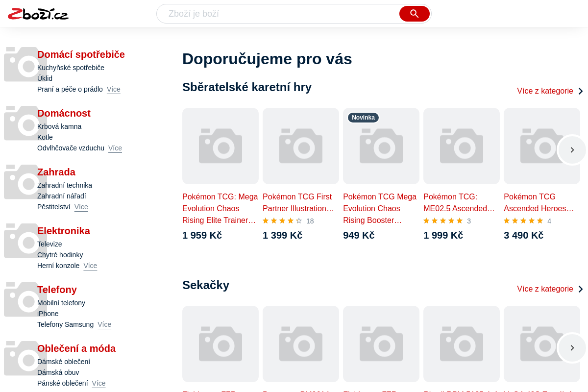This screenshot has width=588, height=392.
Task: Open ME02.5 Ascended product image
Action: tap(462, 146)
